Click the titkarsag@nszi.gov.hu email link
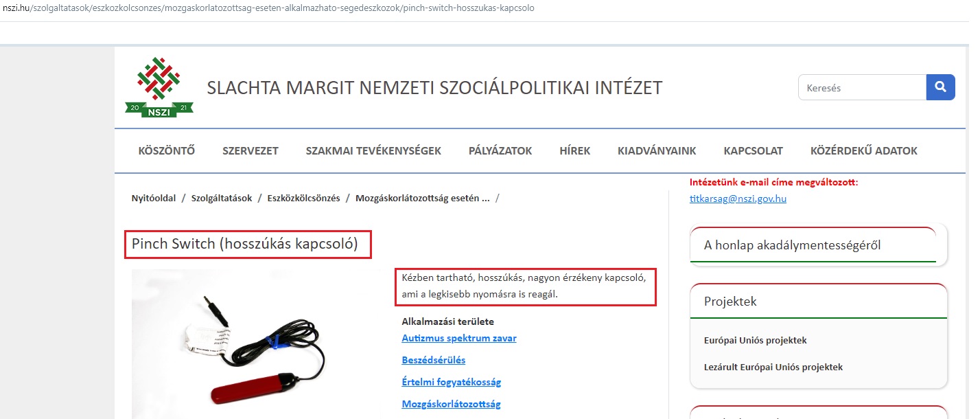 tap(738, 199)
